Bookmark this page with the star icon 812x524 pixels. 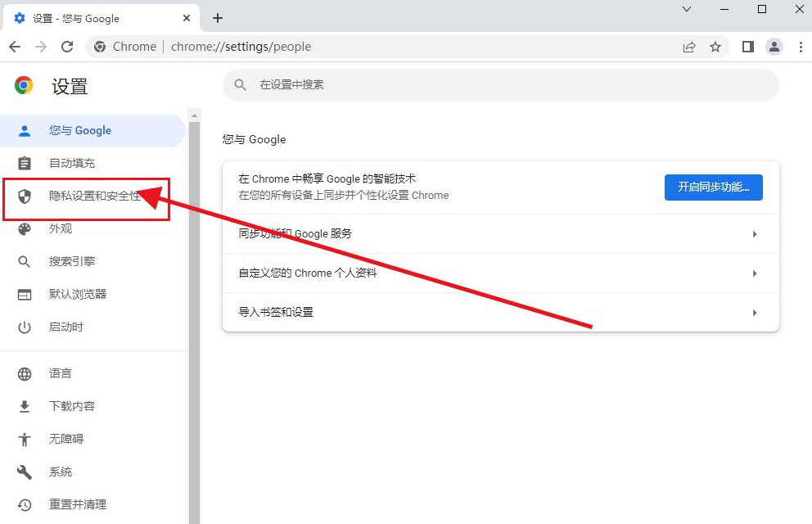coord(715,47)
